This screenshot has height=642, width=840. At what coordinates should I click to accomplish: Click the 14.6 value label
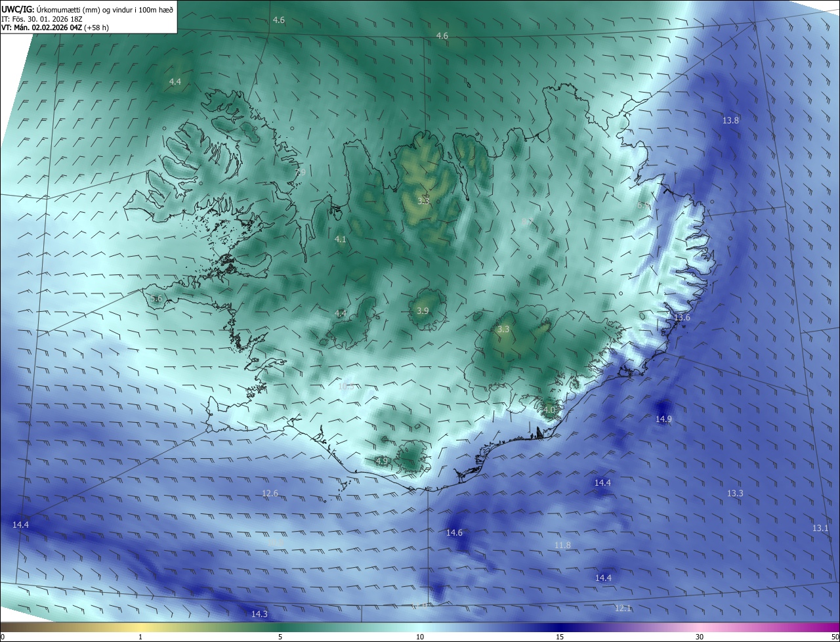pos(454,532)
